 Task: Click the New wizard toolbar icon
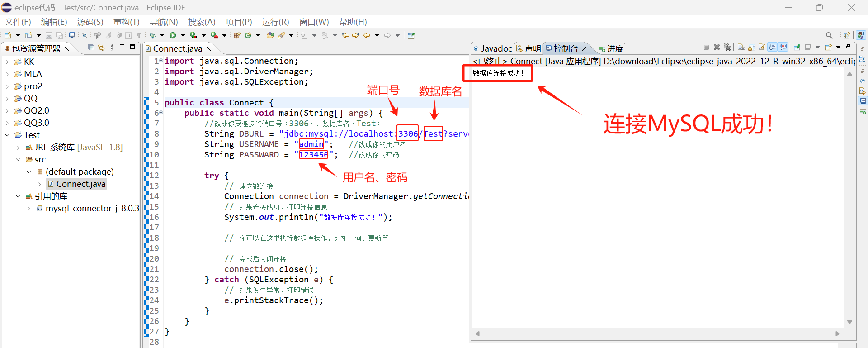(8, 35)
